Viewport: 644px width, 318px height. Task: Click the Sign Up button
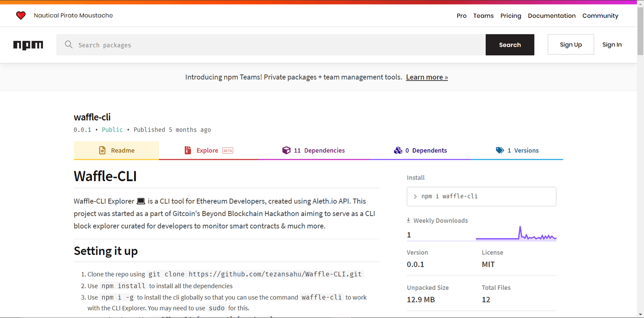[571, 45]
